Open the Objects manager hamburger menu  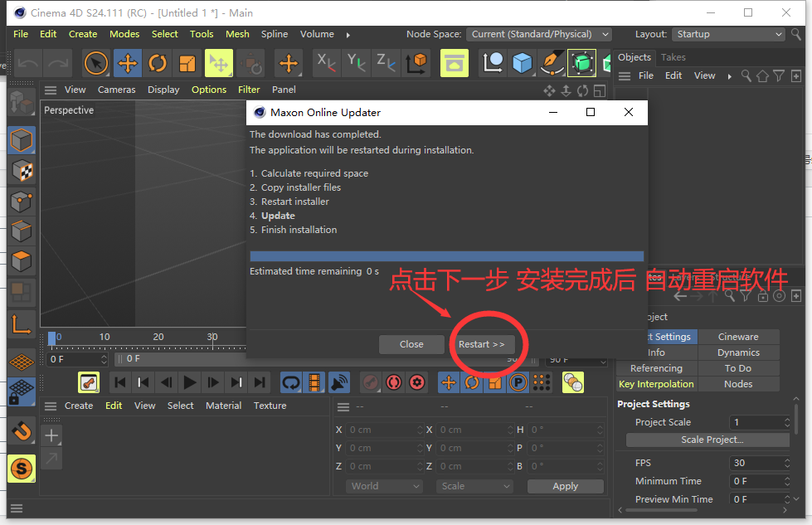[625, 76]
